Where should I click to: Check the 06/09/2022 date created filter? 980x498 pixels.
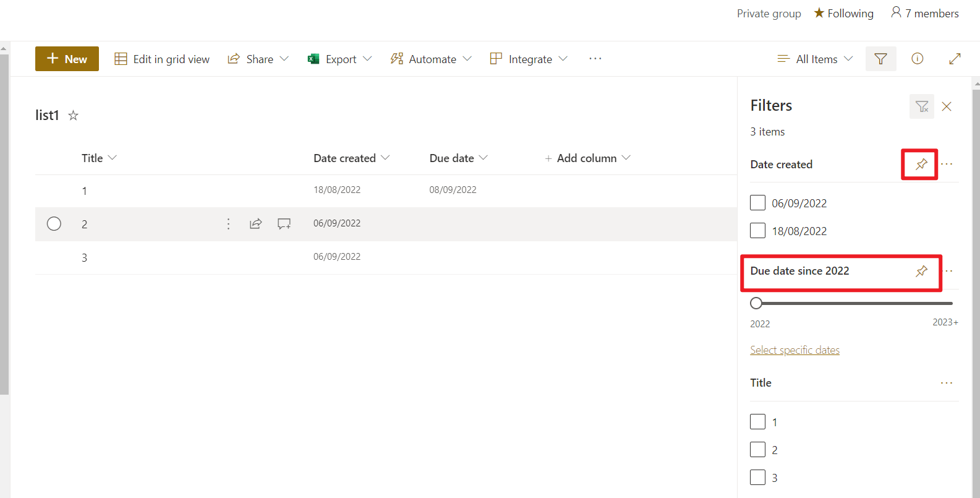click(x=757, y=203)
